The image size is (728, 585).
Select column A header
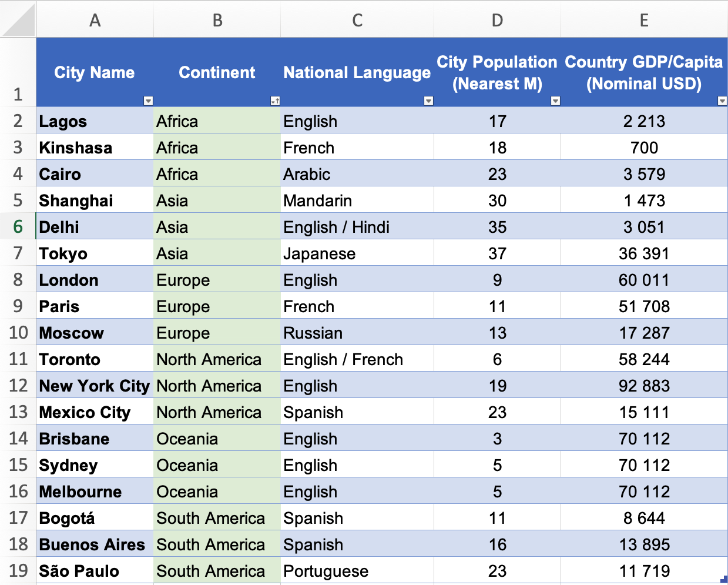(95, 21)
